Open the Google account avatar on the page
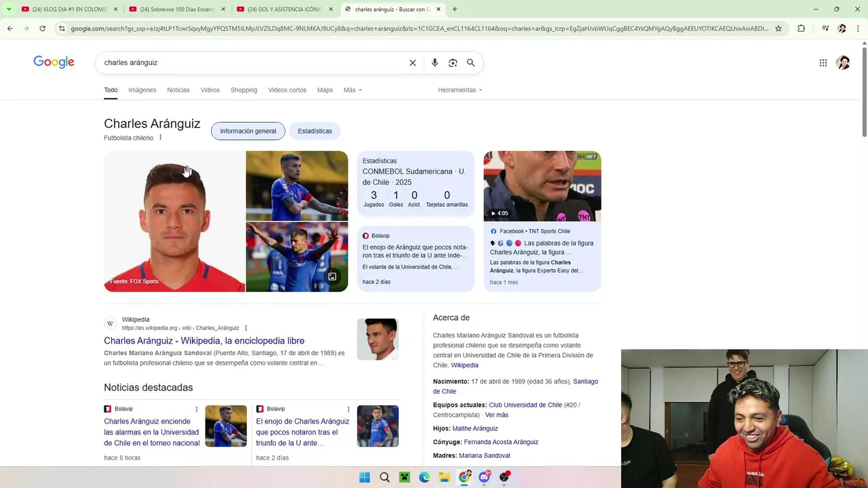 (x=843, y=62)
